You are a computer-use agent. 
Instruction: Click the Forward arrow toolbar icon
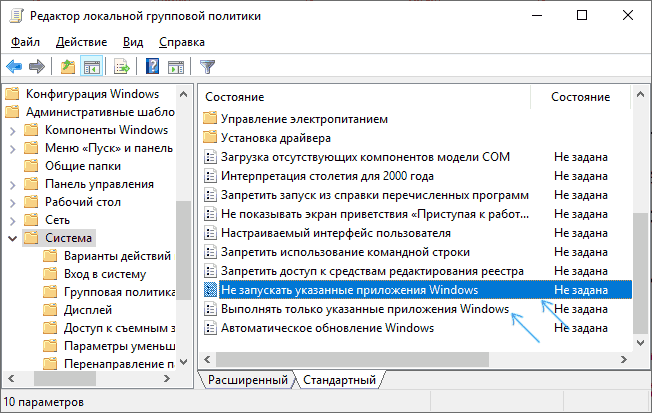[37, 66]
